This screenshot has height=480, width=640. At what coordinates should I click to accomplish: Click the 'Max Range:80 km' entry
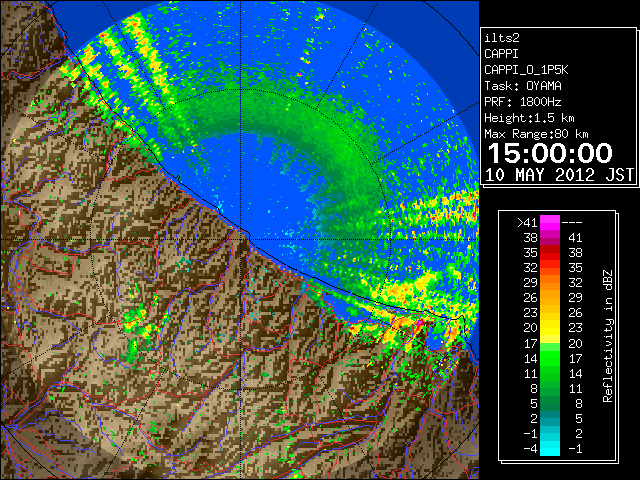tap(536, 134)
